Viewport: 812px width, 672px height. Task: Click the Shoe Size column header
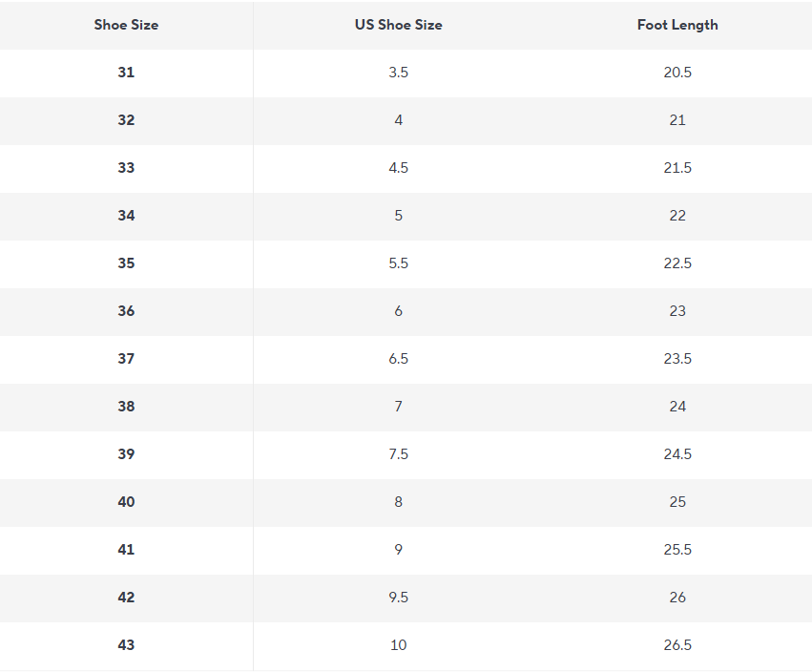tap(126, 25)
